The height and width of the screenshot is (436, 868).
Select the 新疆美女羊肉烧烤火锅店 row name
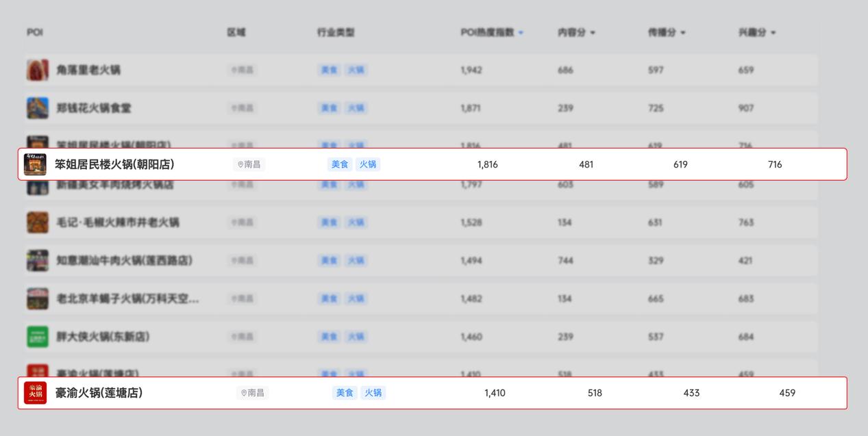pos(115,185)
